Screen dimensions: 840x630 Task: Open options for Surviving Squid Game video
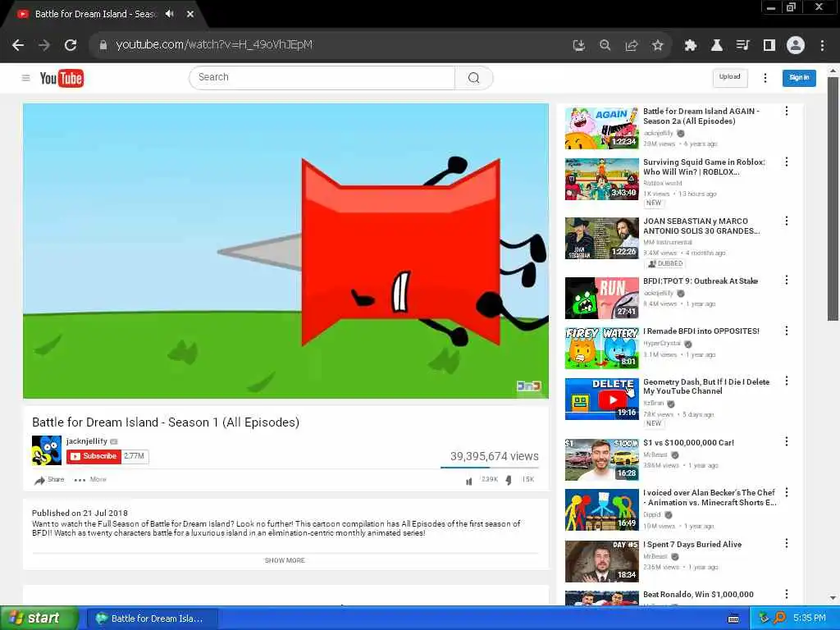[x=787, y=162]
